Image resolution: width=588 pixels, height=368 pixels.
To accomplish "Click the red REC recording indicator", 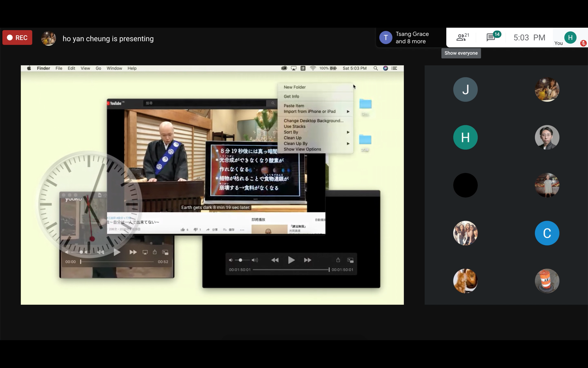I will pos(17,38).
